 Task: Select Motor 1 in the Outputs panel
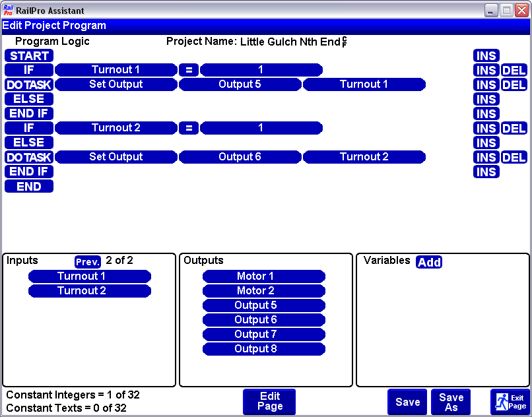[264, 276]
